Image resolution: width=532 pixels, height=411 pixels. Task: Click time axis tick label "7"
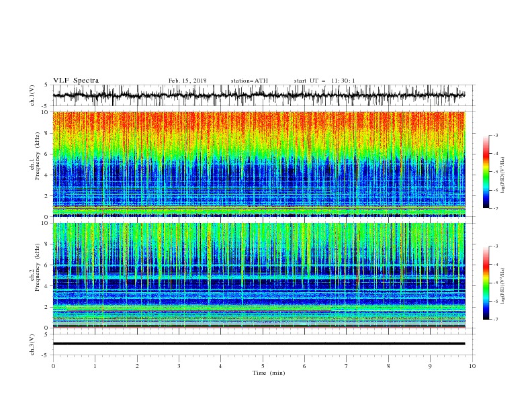tap(347, 366)
